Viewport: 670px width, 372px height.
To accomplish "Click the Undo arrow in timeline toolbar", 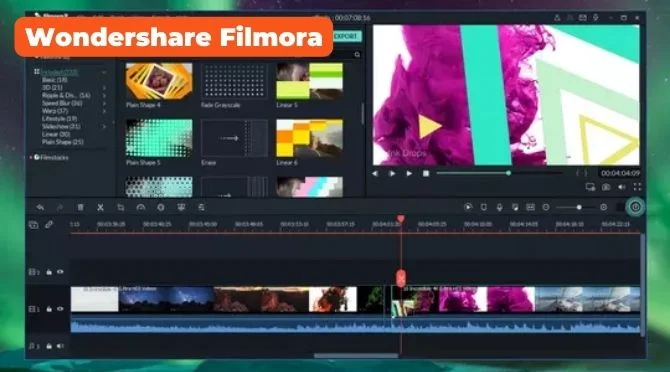I will (40, 208).
